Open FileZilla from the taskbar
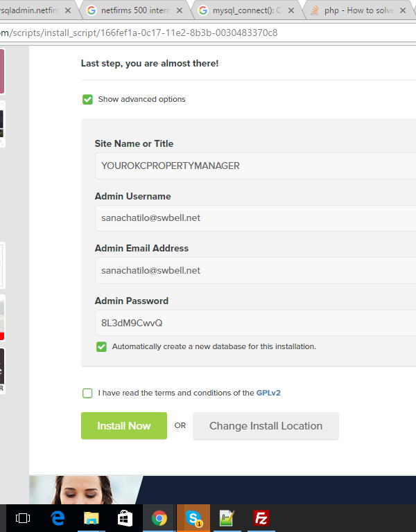416x532 pixels. pyautogui.click(x=261, y=517)
